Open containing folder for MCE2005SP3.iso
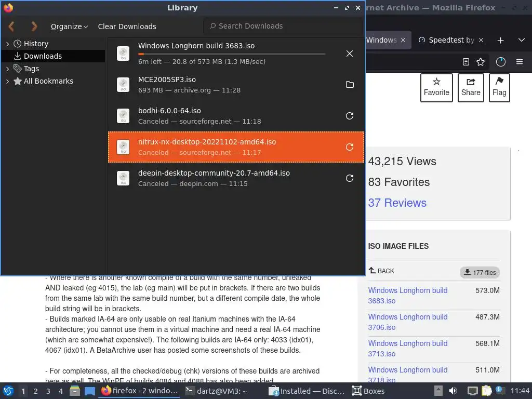532x399 pixels. click(x=350, y=85)
